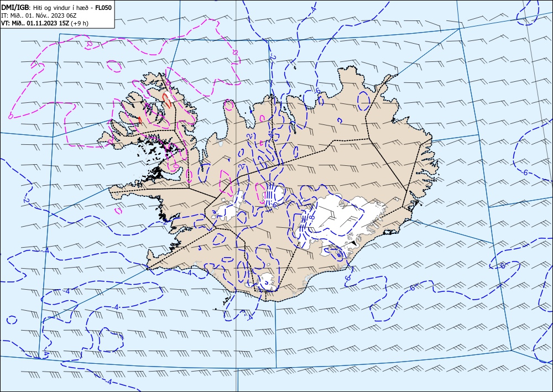This screenshot has height=392, width=553.
Task: Click the 'DMI/IGB: Hiti og vindur í hæð' title
Action: [45, 7]
